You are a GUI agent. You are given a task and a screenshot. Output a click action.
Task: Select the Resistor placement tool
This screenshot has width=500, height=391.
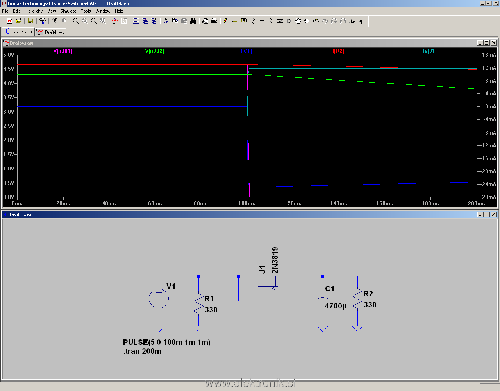(x=253, y=21)
